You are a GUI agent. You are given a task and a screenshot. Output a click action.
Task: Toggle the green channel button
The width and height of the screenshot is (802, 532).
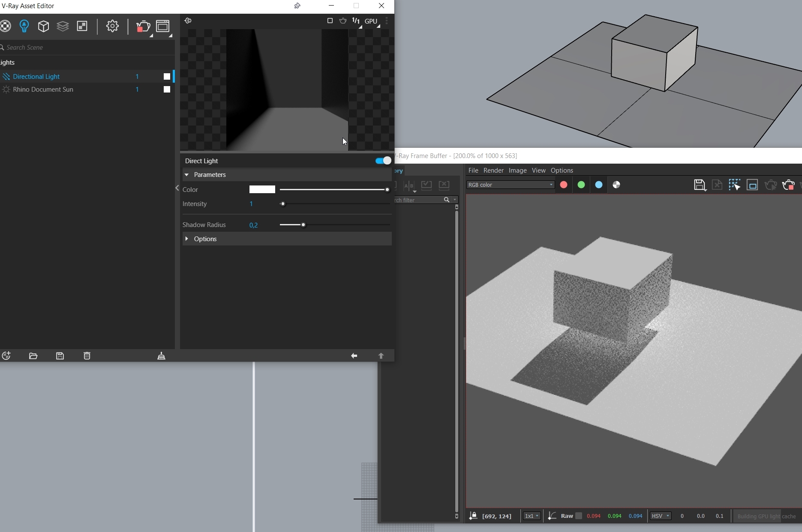click(x=581, y=185)
